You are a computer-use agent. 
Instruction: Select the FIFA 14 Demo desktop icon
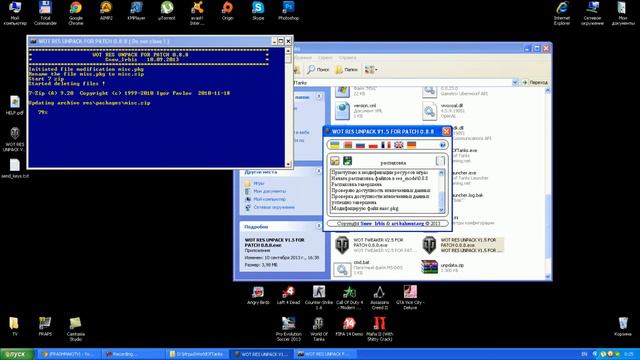(x=349, y=327)
